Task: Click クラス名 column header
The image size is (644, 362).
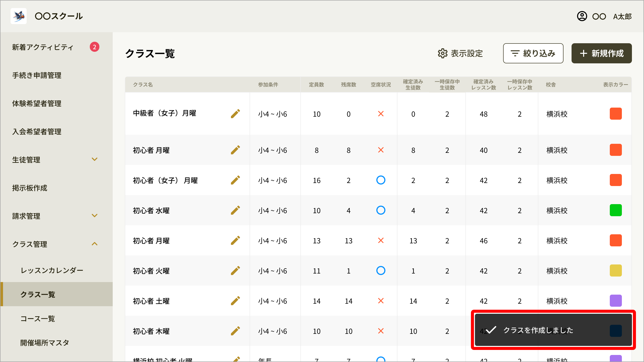Action: (x=143, y=85)
